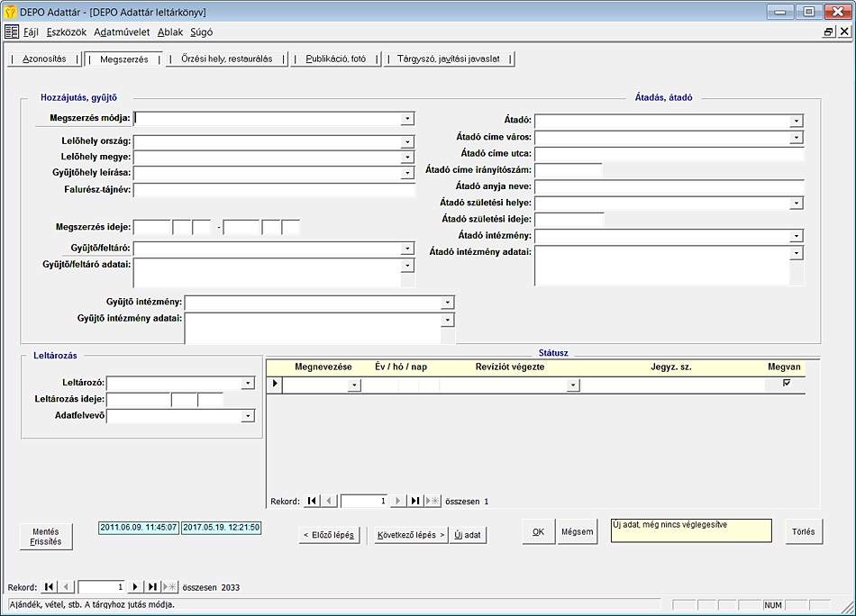Screen dimensions: 856x616
Task: Go to last record in bottom navigator
Action: tap(152, 587)
